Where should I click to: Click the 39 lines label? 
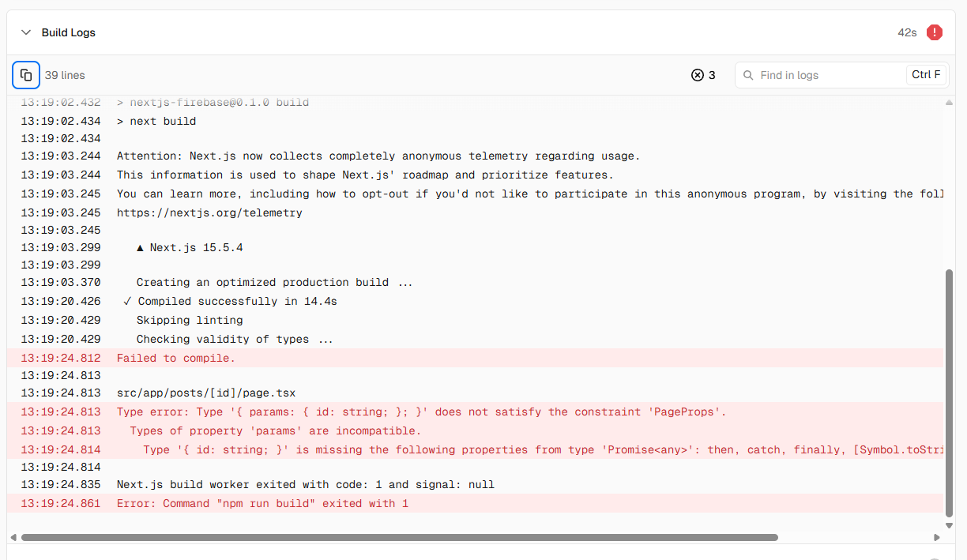65,75
